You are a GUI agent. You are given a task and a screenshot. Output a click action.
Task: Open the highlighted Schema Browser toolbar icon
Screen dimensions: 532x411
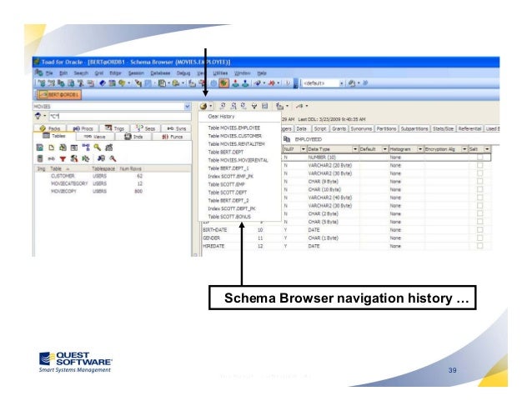(x=223, y=83)
